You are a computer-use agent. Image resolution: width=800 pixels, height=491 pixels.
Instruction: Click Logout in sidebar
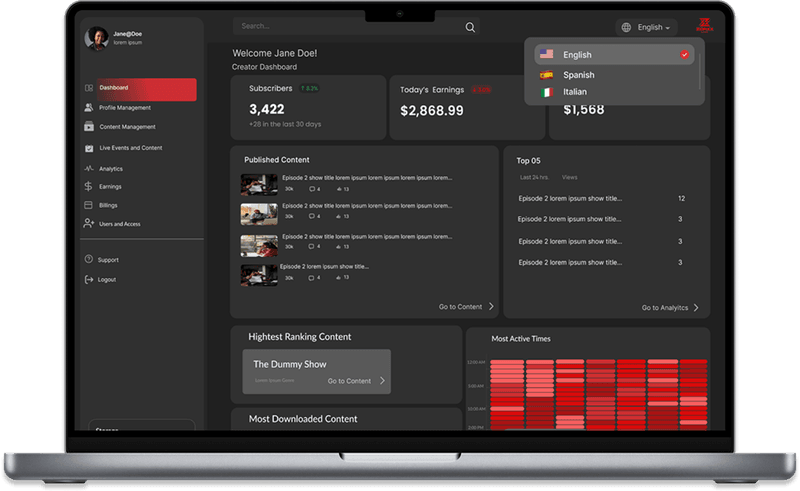point(107,280)
